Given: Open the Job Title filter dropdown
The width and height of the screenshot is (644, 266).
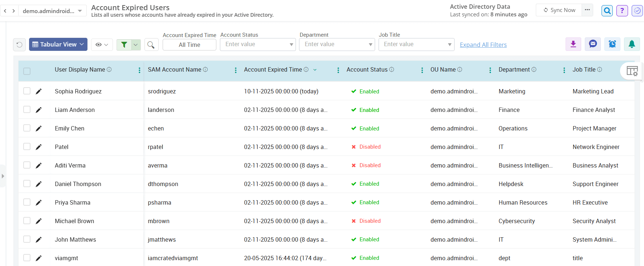Looking at the screenshot, I should point(416,44).
